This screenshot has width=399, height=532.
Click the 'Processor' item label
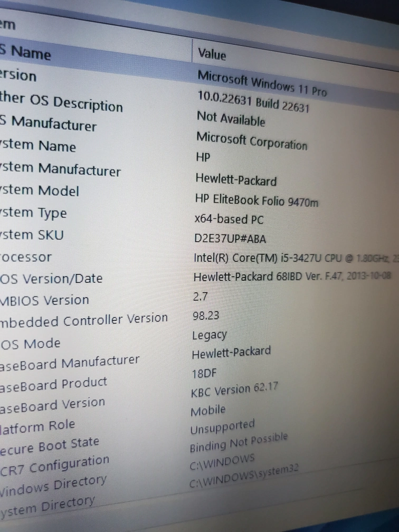tap(26, 258)
